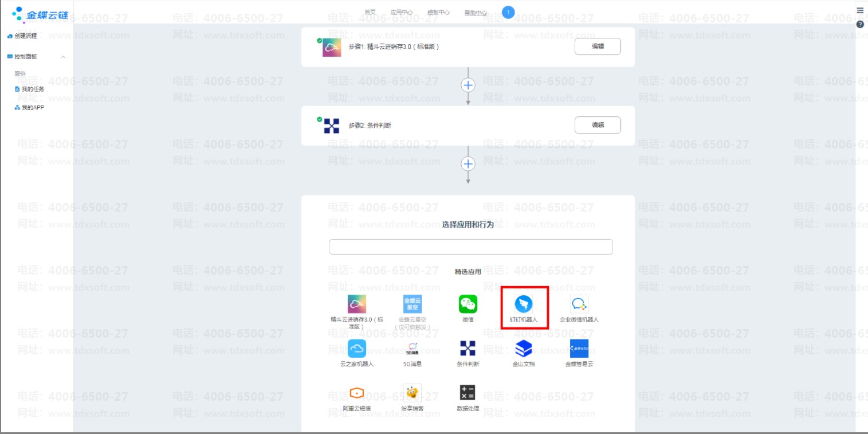Edit step 2 条件判断
868x434 pixels.
pyautogui.click(x=598, y=125)
